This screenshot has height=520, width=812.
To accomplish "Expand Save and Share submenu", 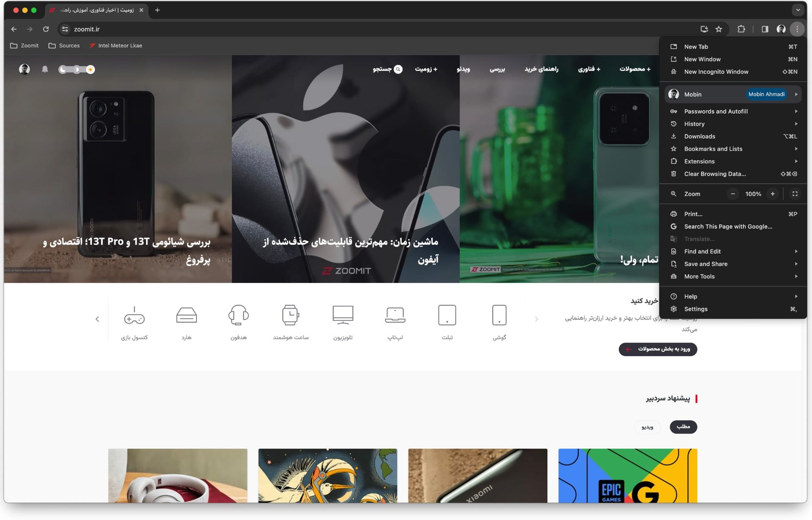I will (733, 264).
